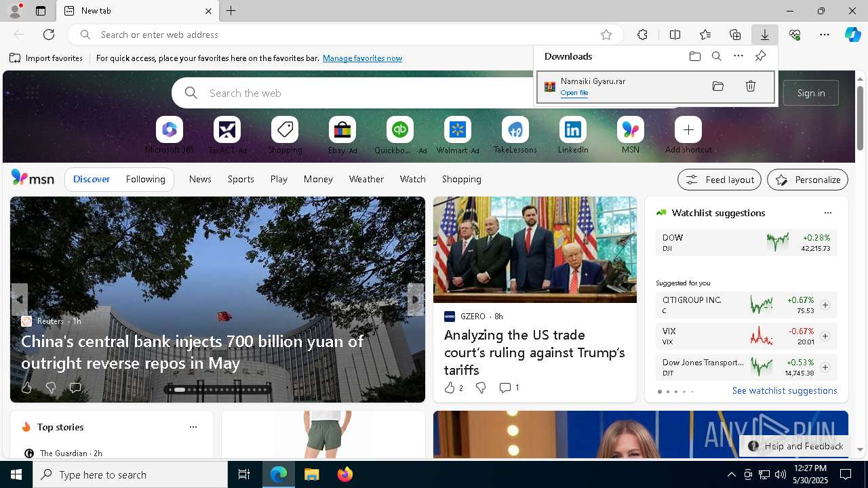The height and width of the screenshot is (488, 868).
Task: Open Firefox from the taskbar
Action: 344,474
